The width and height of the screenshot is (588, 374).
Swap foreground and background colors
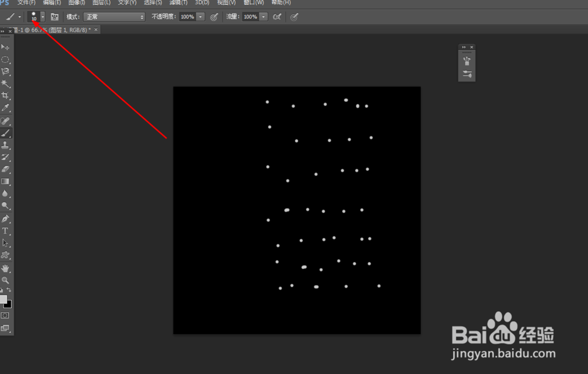(x=9, y=290)
